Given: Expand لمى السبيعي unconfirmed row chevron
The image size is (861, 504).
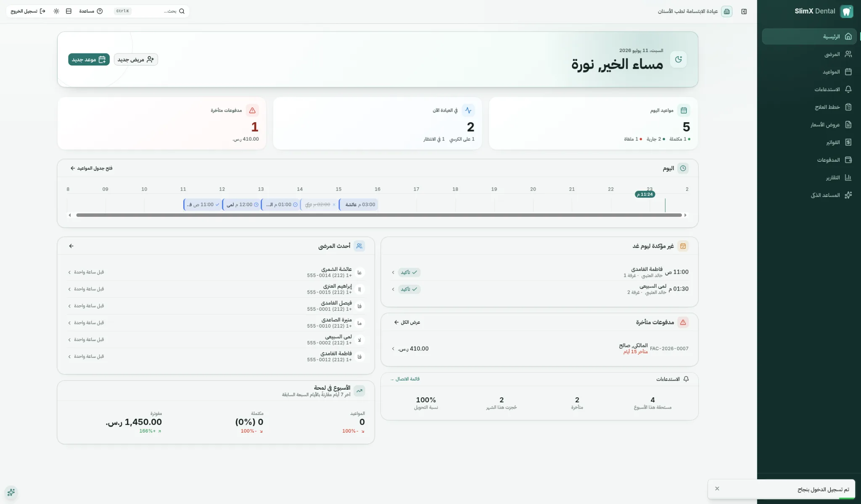Looking at the screenshot, I should pyautogui.click(x=393, y=289).
